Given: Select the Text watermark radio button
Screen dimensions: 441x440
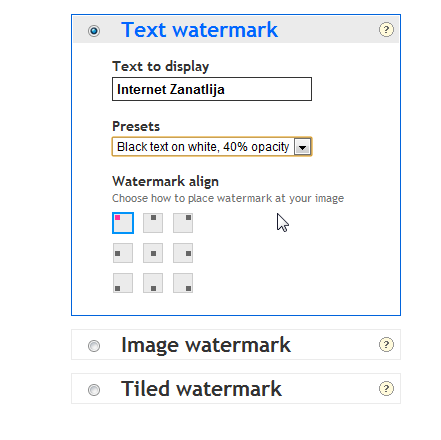Looking at the screenshot, I should 94,31.
